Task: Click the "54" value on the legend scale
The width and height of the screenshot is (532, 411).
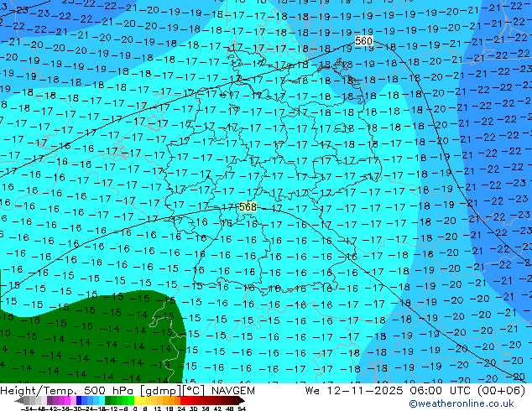Action: [x=242, y=408]
